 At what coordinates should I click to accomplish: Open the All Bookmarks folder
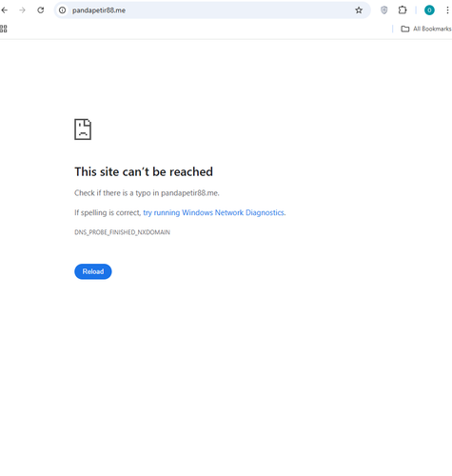pos(426,29)
